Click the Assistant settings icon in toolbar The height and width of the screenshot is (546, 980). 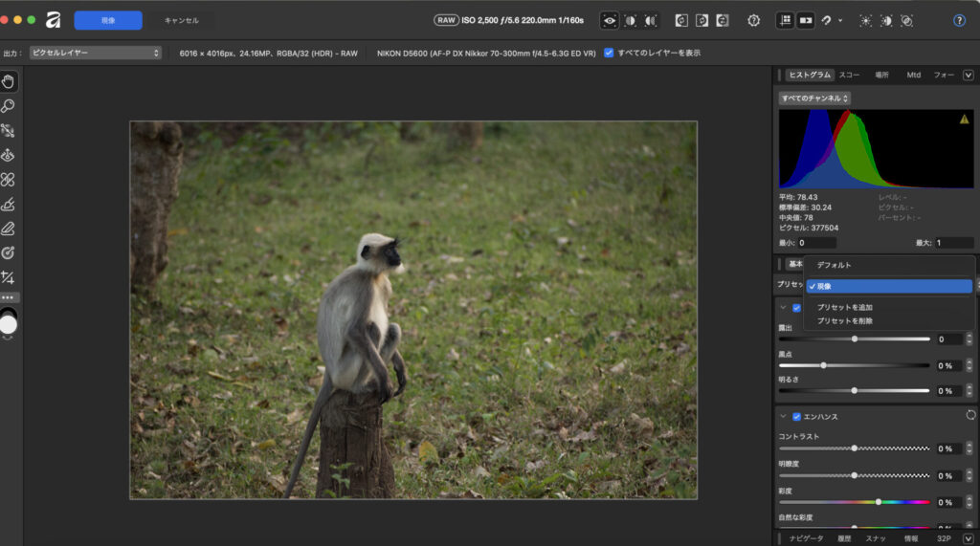coord(753,20)
